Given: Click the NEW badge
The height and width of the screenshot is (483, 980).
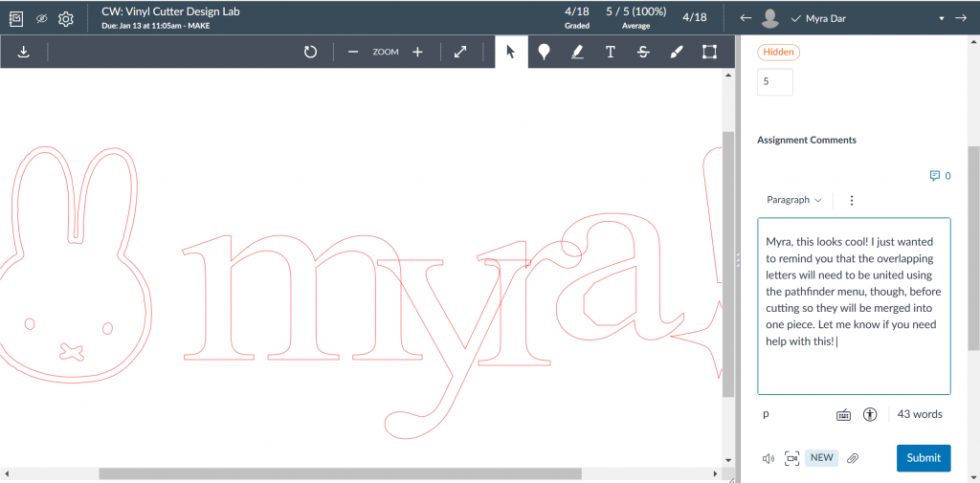Looking at the screenshot, I should (821, 457).
